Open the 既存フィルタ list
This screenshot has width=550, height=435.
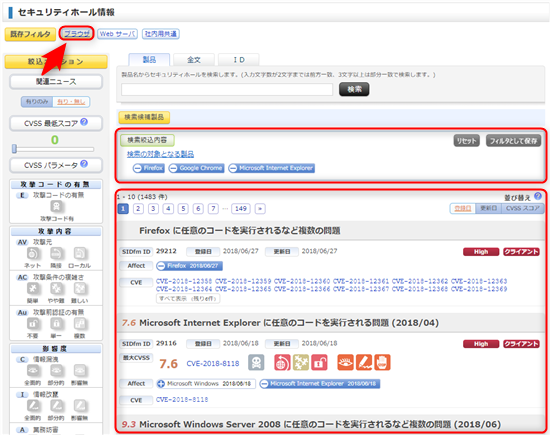pos(30,34)
